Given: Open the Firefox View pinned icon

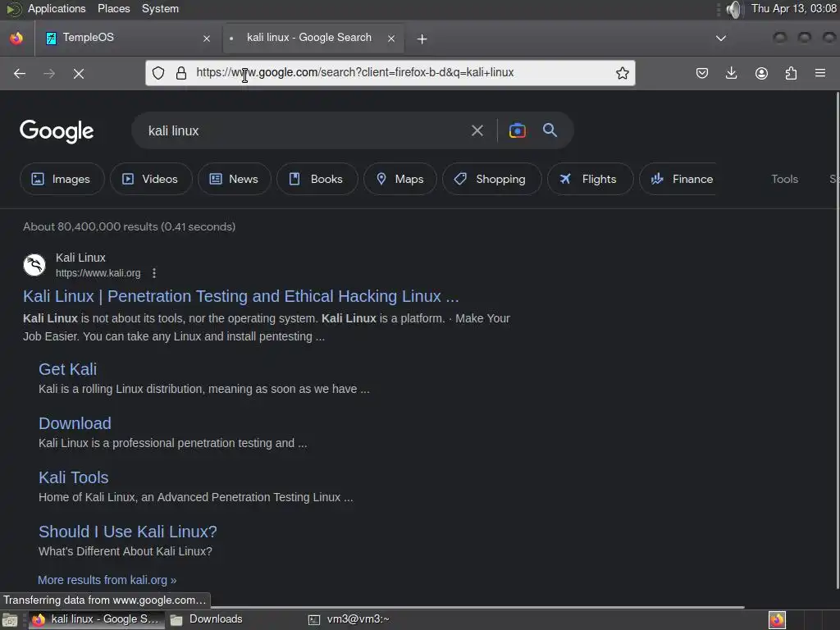Looking at the screenshot, I should pos(16,38).
